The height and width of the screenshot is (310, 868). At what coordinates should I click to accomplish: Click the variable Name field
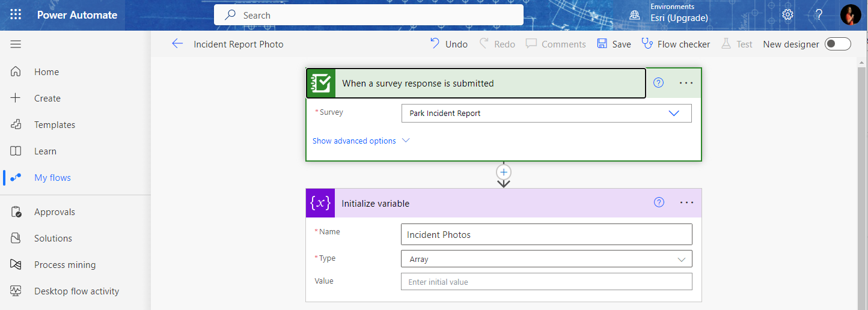pyautogui.click(x=546, y=234)
